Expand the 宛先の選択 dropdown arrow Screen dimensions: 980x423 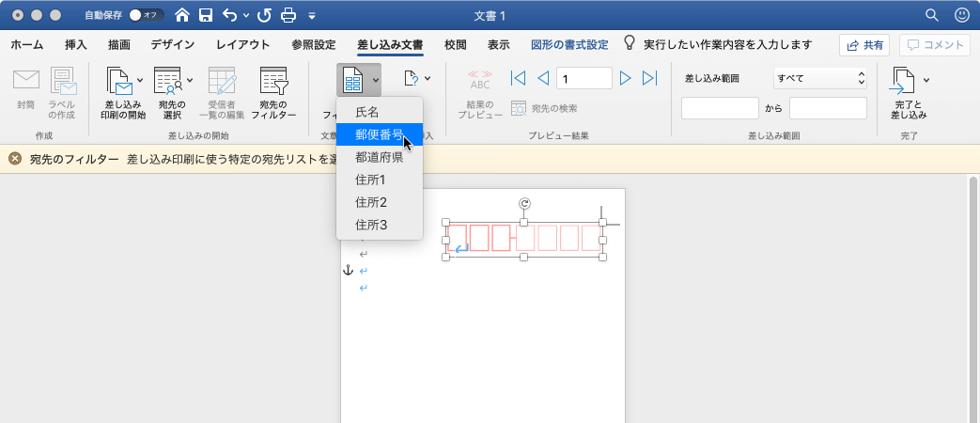(190, 80)
